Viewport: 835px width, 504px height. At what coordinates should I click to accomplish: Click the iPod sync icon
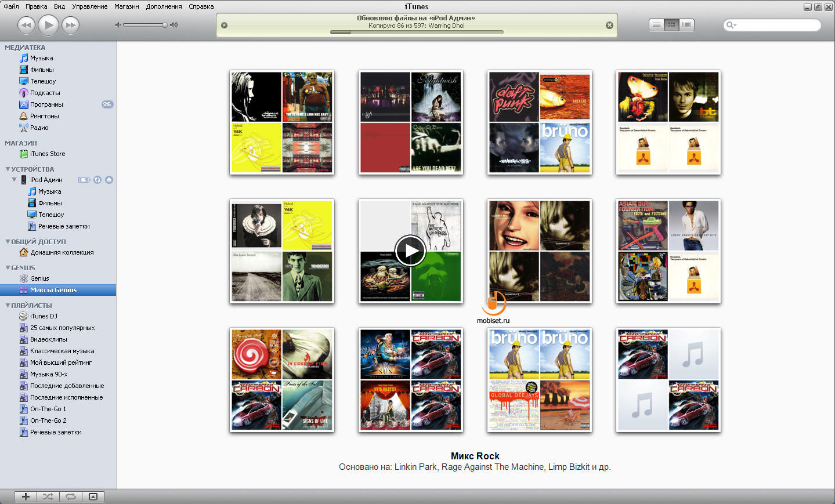pos(97,180)
